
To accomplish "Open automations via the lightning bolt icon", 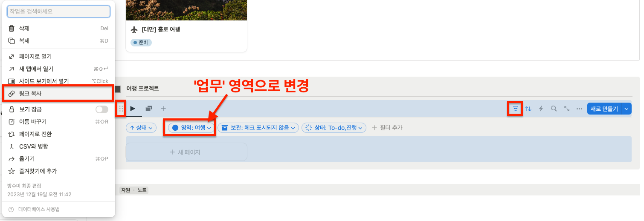I will (x=541, y=109).
